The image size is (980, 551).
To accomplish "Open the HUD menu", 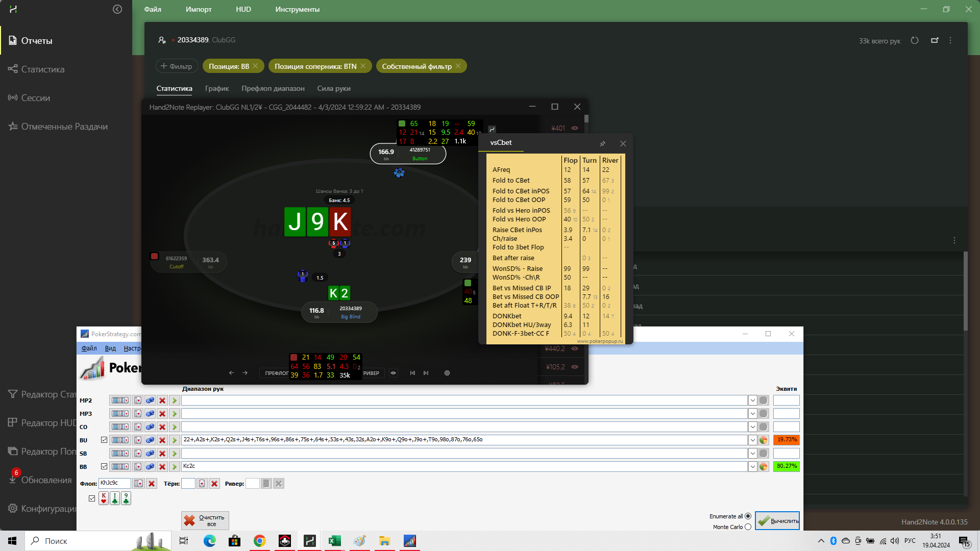I will [243, 9].
